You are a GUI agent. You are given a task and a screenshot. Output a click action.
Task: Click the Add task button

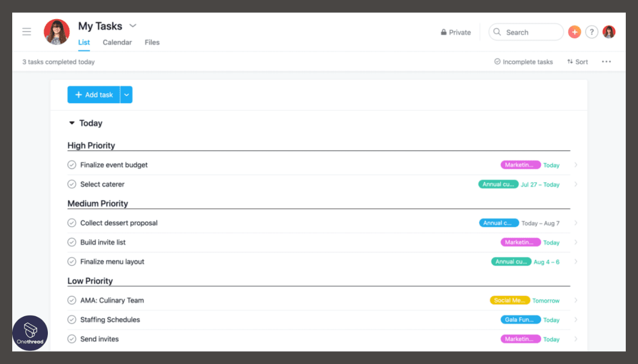pyautogui.click(x=94, y=95)
